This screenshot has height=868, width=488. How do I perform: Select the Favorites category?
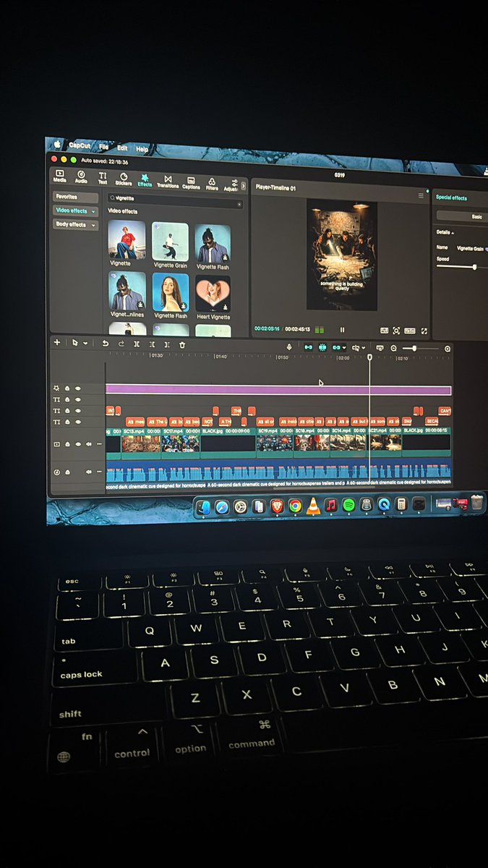pyautogui.click(x=75, y=197)
